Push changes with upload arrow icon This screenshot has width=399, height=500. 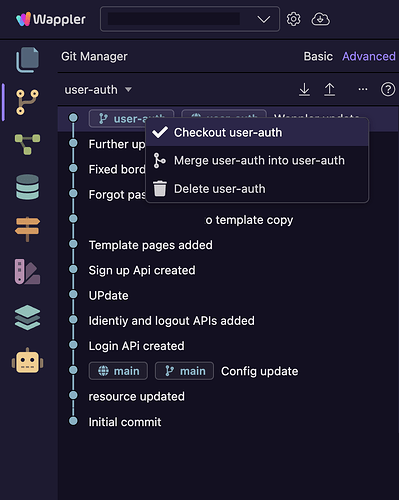point(329,90)
